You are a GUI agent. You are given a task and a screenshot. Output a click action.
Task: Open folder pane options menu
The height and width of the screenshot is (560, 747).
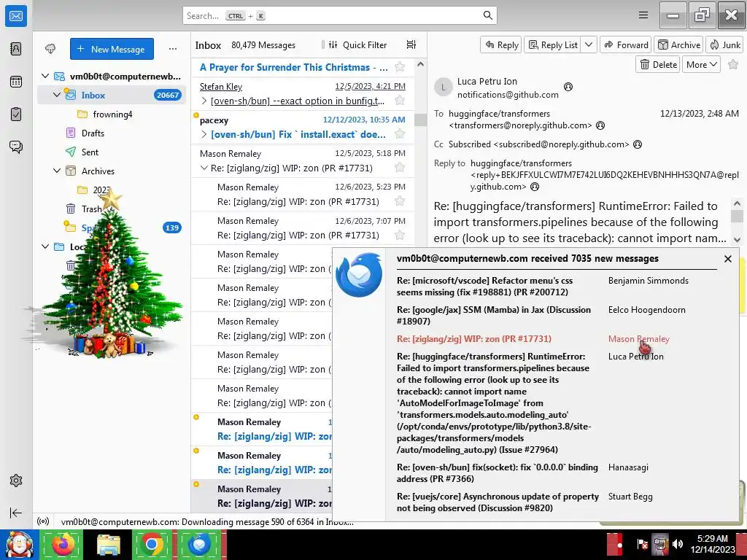point(173,49)
